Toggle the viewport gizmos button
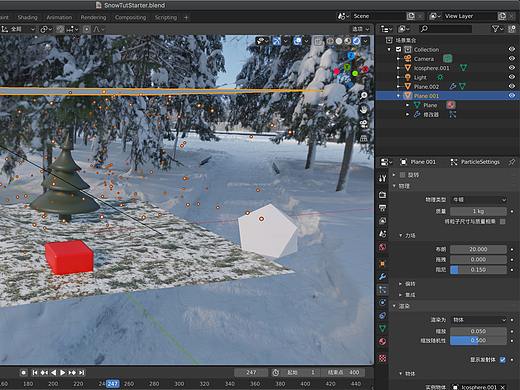The width and height of the screenshot is (520, 390). (277, 41)
